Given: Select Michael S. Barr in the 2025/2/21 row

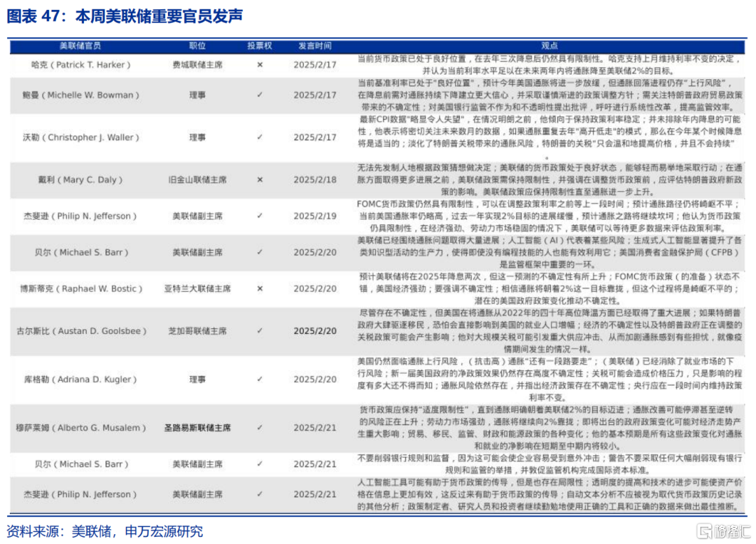Looking at the screenshot, I should (80, 464).
